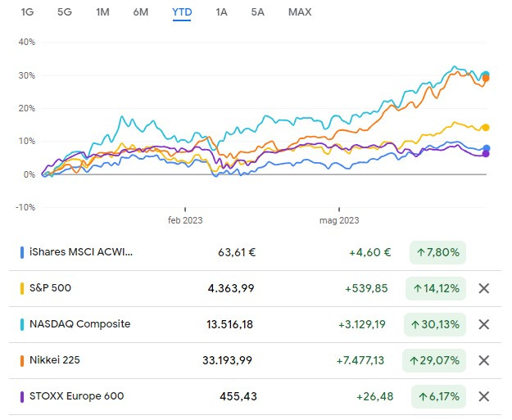Choose the 5A time range tab
The width and height of the screenshot is (512, 420).
pos(257,12)
